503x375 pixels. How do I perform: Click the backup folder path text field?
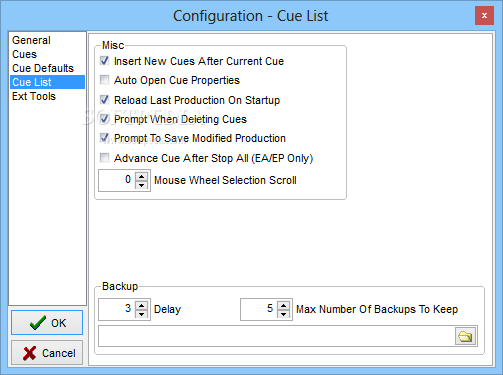point(276,336)
